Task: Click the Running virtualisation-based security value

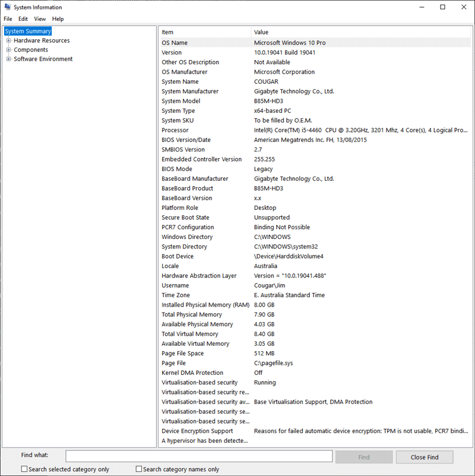Action: 265,383
